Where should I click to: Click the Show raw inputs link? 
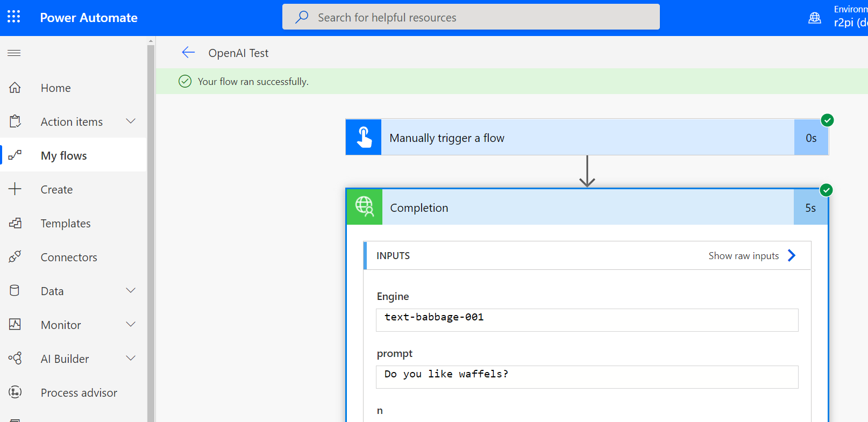tap(744, 256)
